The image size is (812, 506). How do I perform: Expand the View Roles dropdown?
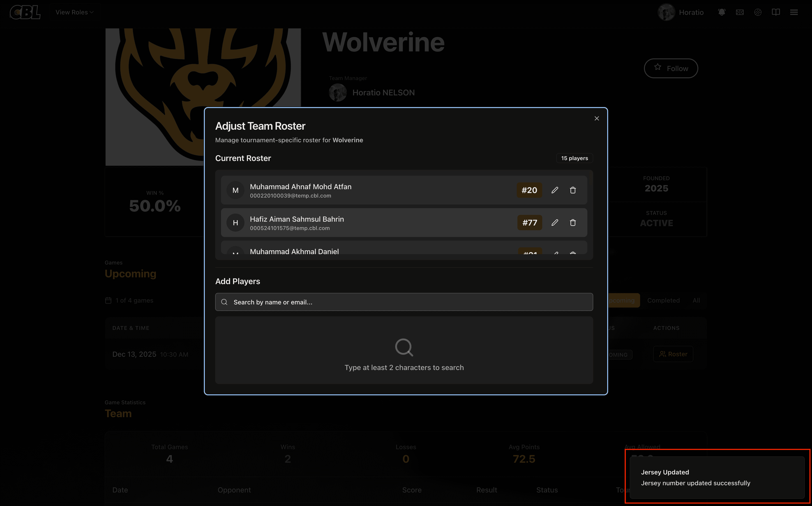coord(74,12)
